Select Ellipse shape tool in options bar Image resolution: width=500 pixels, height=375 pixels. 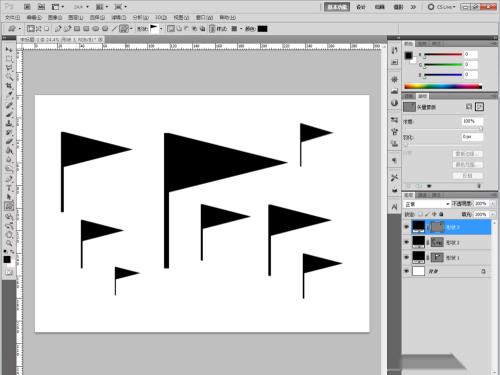[x=96, y=29]
